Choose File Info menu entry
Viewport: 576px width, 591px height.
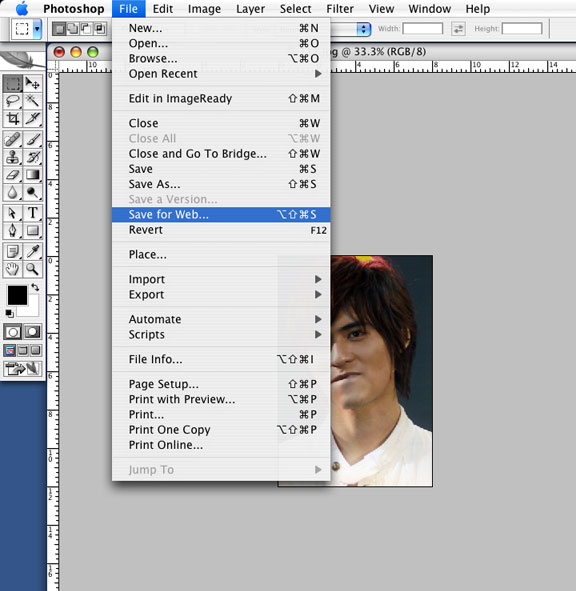[x=221, y=359]
